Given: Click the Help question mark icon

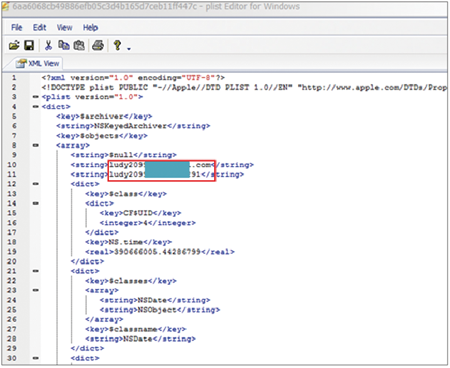Looking at the screenshot, I should [117, 45].
